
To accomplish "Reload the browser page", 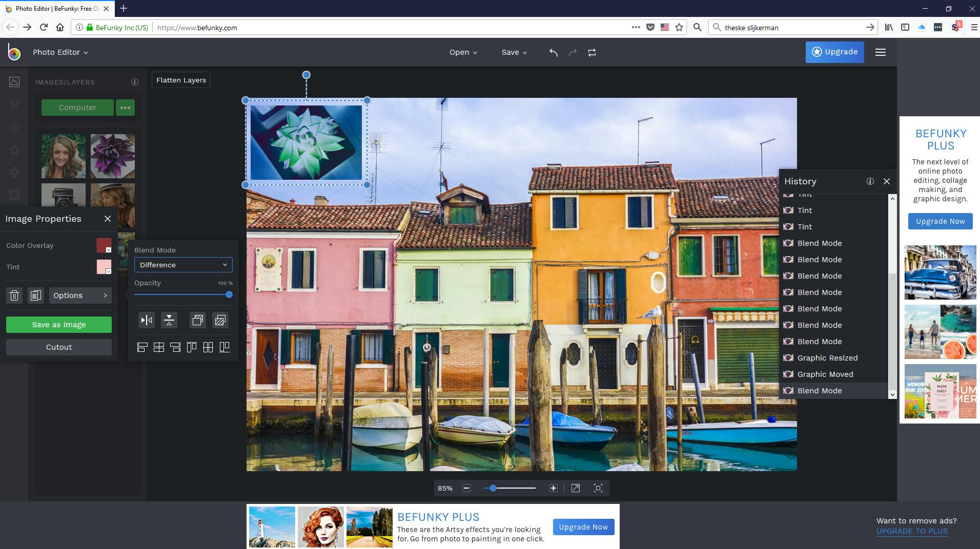I will (44, 28).
